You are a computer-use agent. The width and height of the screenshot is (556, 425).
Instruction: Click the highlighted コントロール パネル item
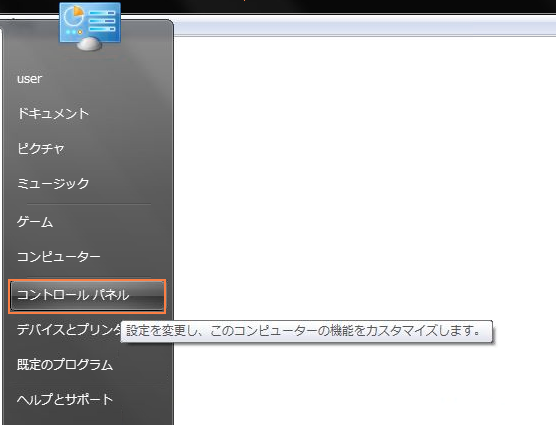87,296
